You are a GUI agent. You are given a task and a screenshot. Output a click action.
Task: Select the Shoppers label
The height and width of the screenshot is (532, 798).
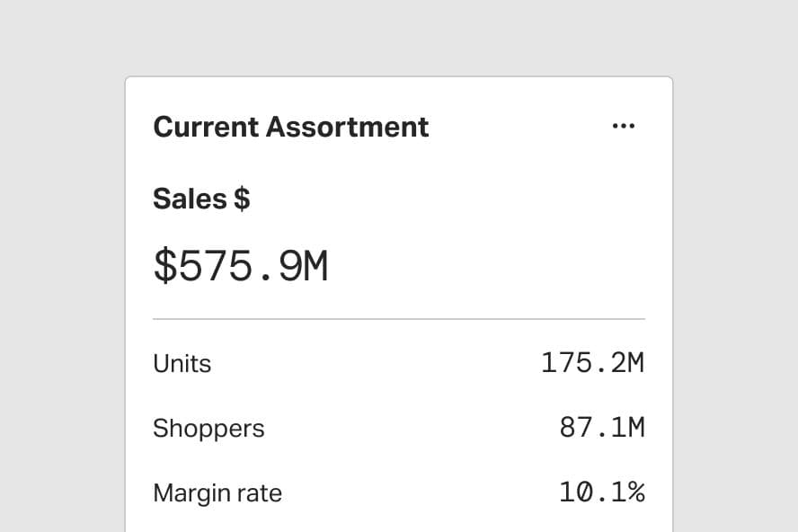pos(208,428)
